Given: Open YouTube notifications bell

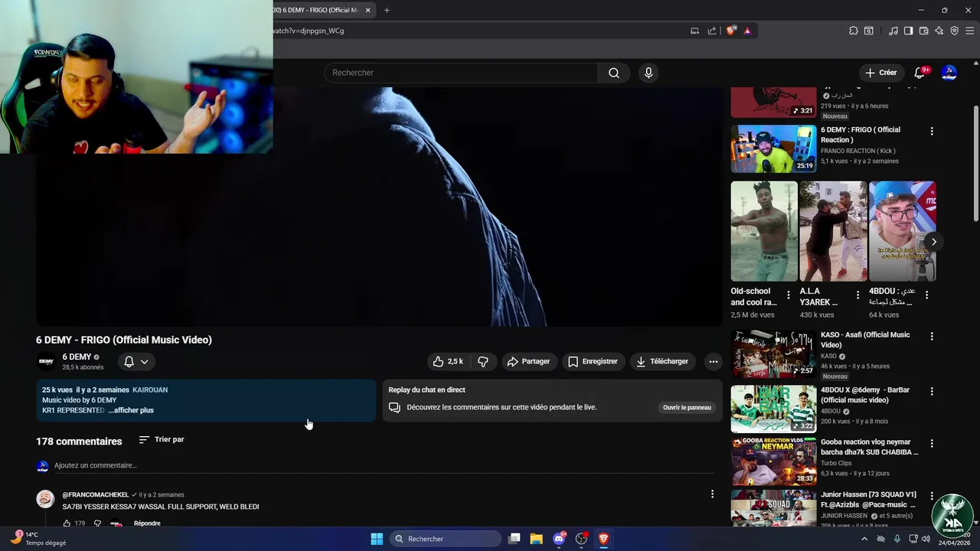Looking at the screenshot, I should pyautogui.click(x=920, y=73).
